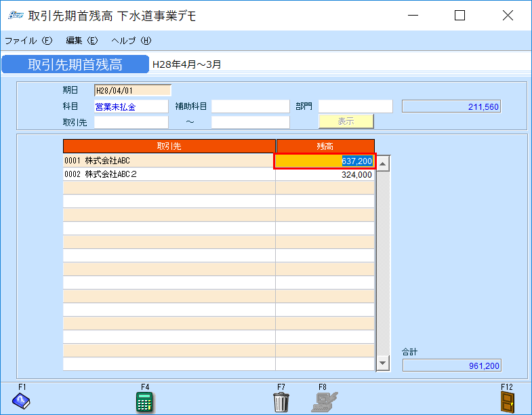Click the 期日 date field H28/04/01

132,90
